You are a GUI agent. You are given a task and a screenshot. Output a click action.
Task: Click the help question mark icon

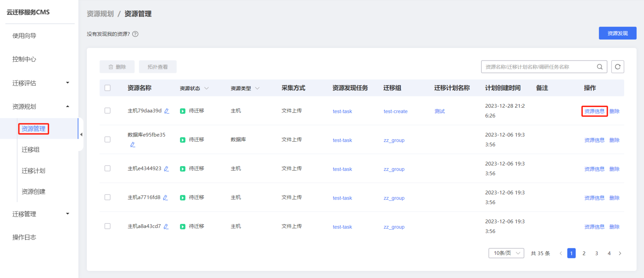click(x=135, y=34)
